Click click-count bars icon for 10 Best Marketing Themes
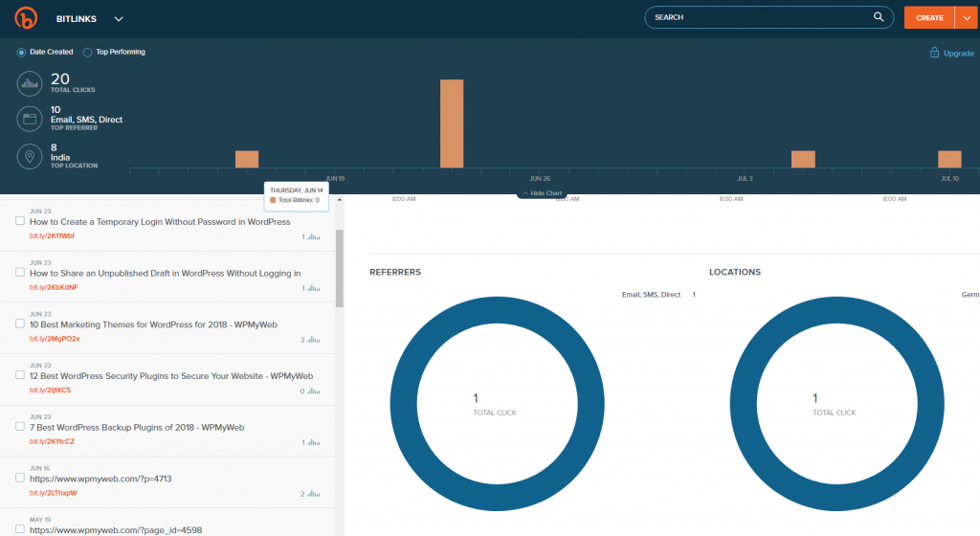980x536 pixels. (x=313, y=340)
